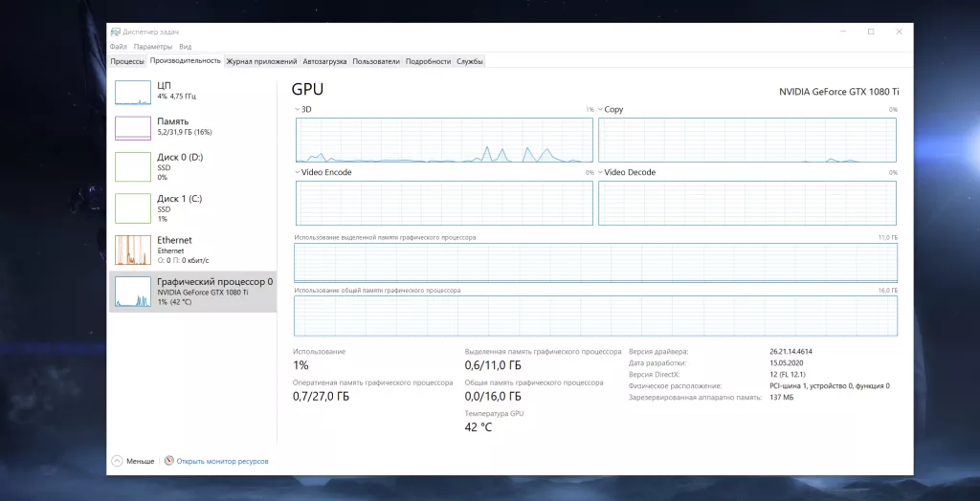The height and width of the screenshot is (501, 980).
Task: Click the 0,0/16,0 ГБ shared memory value
Action: (493, 396)
